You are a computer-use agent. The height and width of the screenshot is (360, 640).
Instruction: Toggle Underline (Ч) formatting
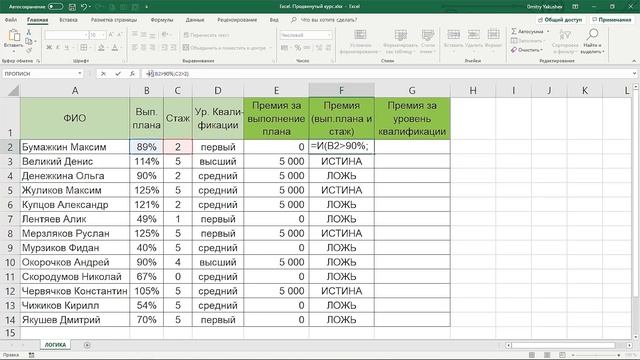[67, 48]
